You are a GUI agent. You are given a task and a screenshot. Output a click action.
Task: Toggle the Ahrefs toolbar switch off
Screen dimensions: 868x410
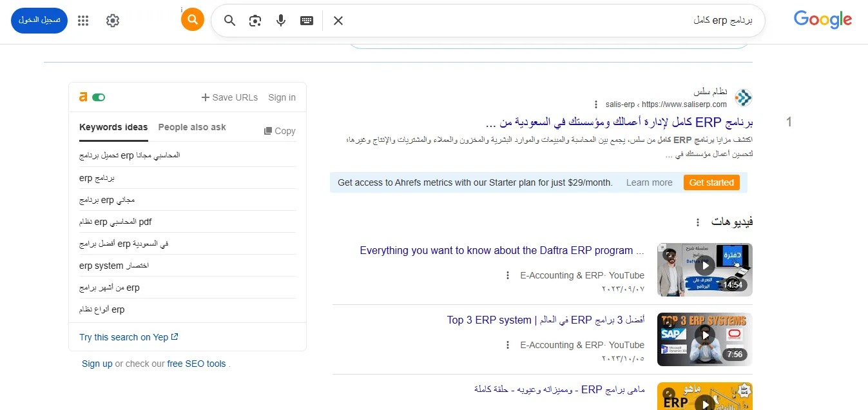point(99,97)
